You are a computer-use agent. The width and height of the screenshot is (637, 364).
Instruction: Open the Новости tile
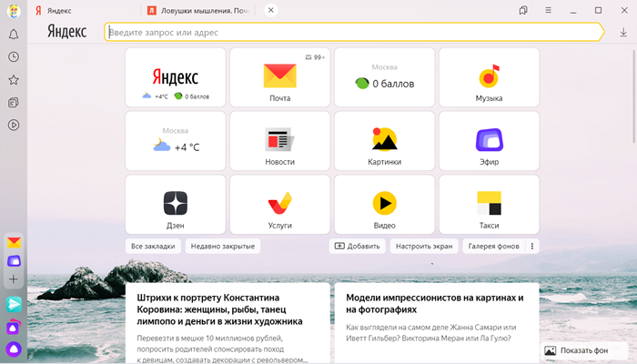click(280, 141)
